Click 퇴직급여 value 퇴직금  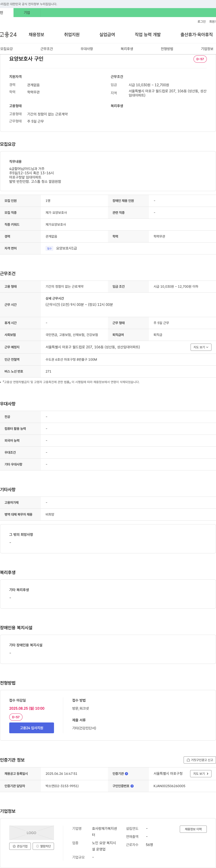157,335
